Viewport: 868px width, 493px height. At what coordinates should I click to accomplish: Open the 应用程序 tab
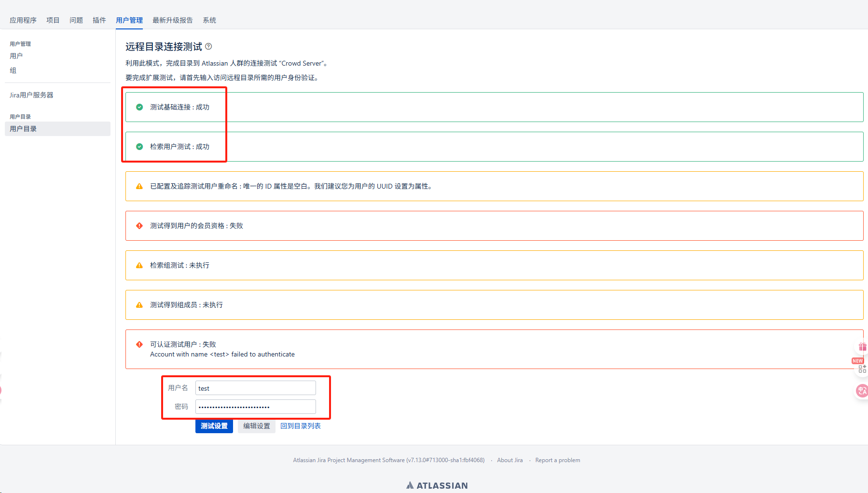coord(23,20)
